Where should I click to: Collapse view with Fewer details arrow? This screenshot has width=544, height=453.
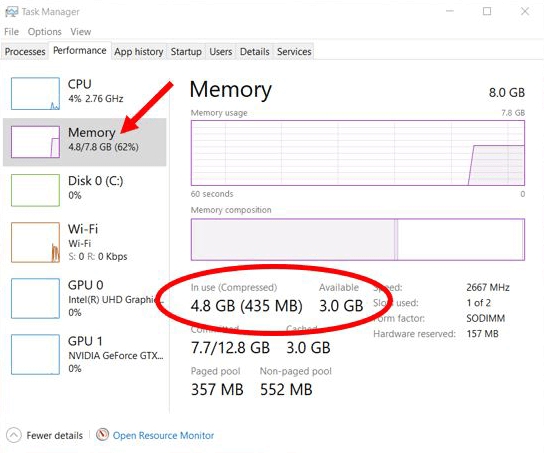pos(14,435)
